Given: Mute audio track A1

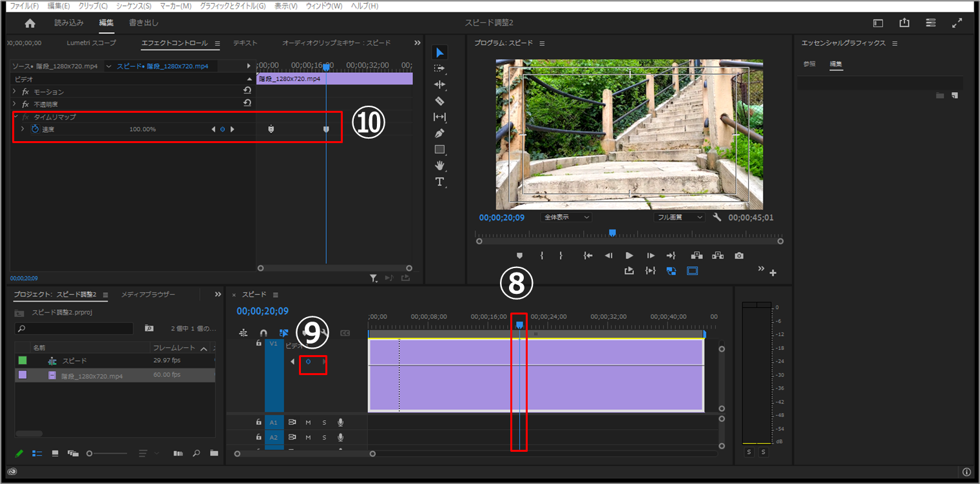Looking at the screenshot, I should pos(308,422).
